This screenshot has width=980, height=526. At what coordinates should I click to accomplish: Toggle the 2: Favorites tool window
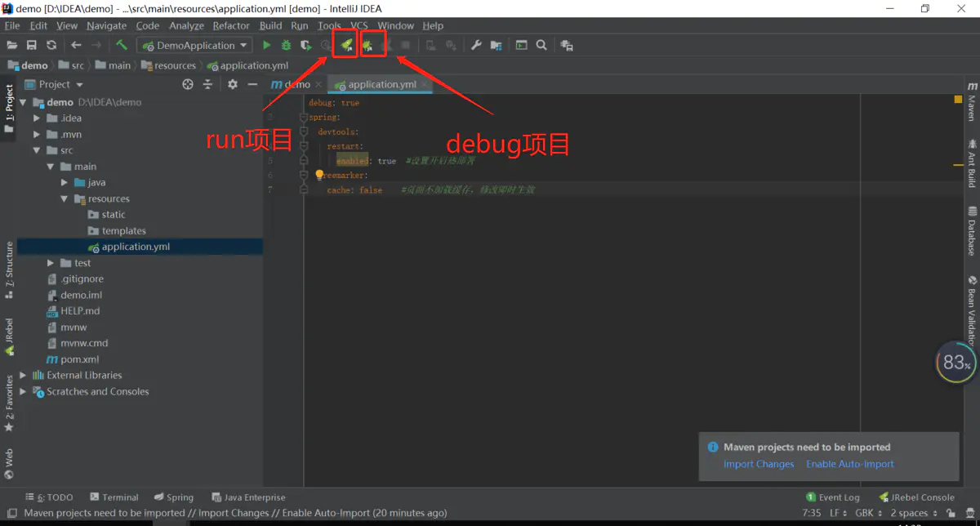pyautogui.click(x=9, y=403)
